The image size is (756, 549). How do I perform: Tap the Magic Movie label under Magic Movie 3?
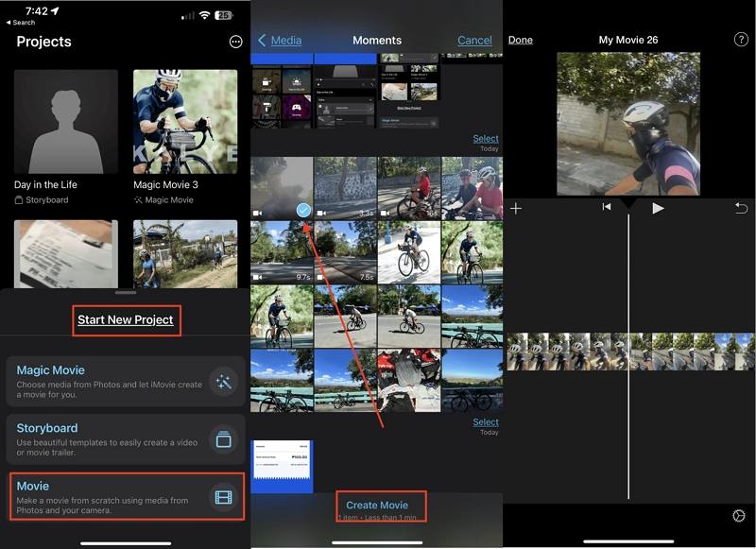[x=163, y=200]
